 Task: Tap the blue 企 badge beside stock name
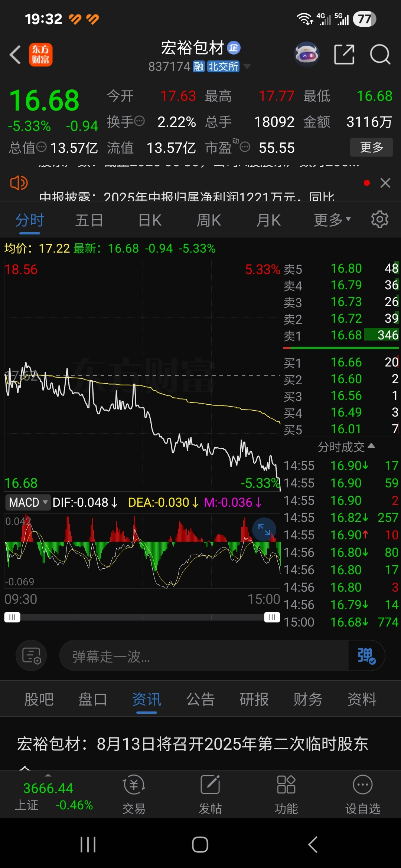234,47
